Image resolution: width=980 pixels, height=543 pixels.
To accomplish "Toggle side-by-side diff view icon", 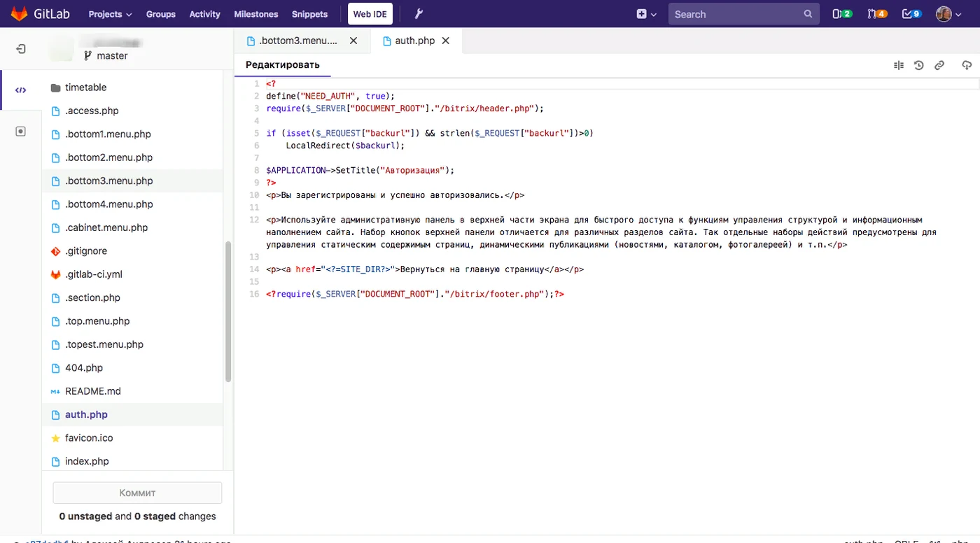I will pos(899,65).
